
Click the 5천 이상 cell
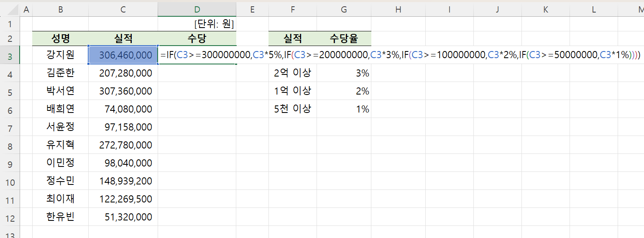(293, 109)
